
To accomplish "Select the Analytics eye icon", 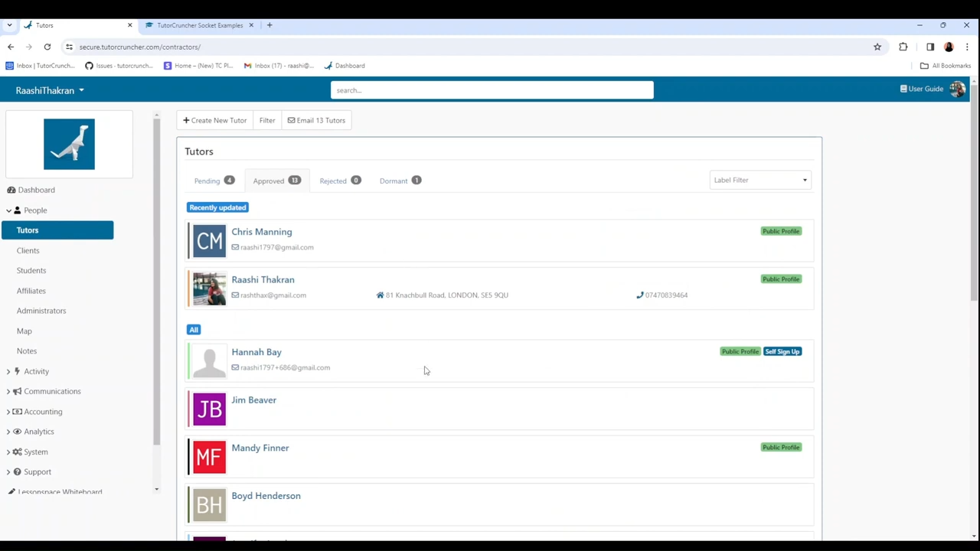I will tap(17, 431).
